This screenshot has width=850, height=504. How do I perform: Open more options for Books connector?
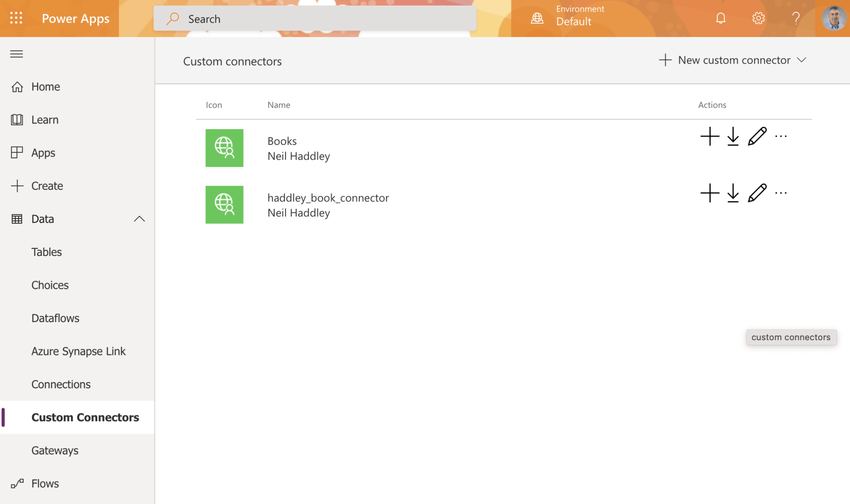coord(781,137)
